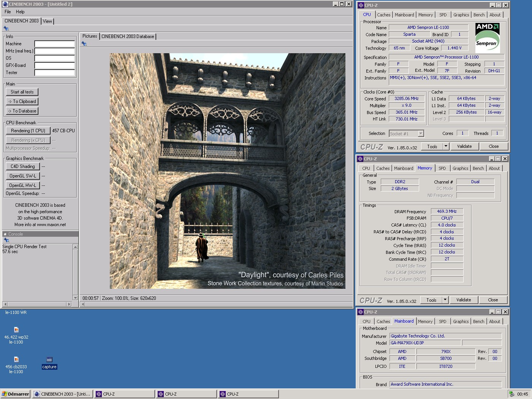Screen dimensions: 532x399
Task: Run Rendering (1 CPU) benchmark
Action: tap(28, 131)
